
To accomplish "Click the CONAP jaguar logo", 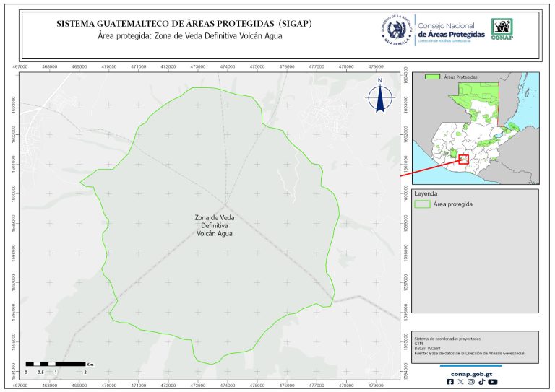I will [x=503, y=29].
